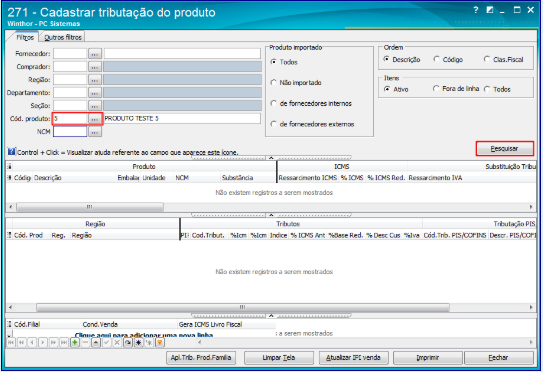Open Seção lookup ellipsis button
Screen dimensions: 543x372
click(95, 106)
